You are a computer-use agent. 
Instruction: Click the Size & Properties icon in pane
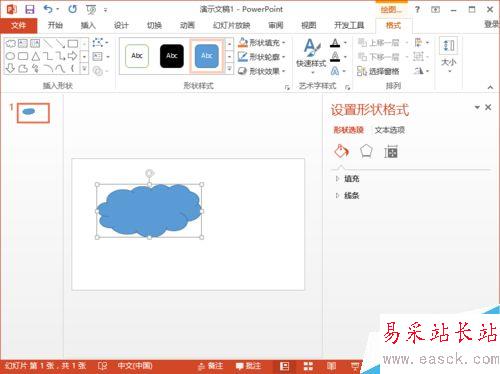(391, 152)
